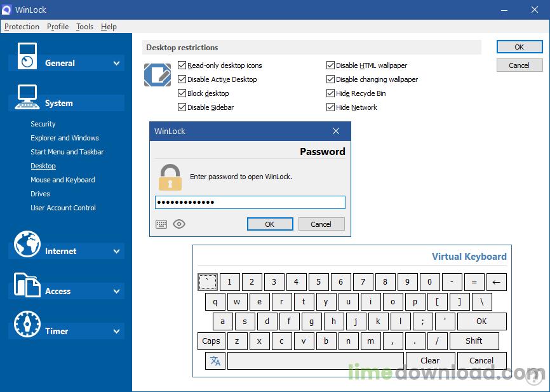
Task: Close the WinLock Password dialog
Action: 336,131
